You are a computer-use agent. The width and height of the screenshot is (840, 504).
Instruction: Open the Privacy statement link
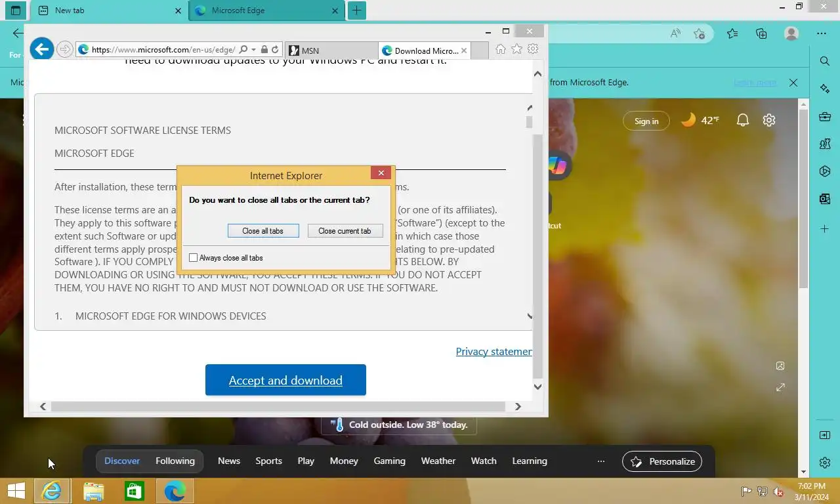coord(493,352)
